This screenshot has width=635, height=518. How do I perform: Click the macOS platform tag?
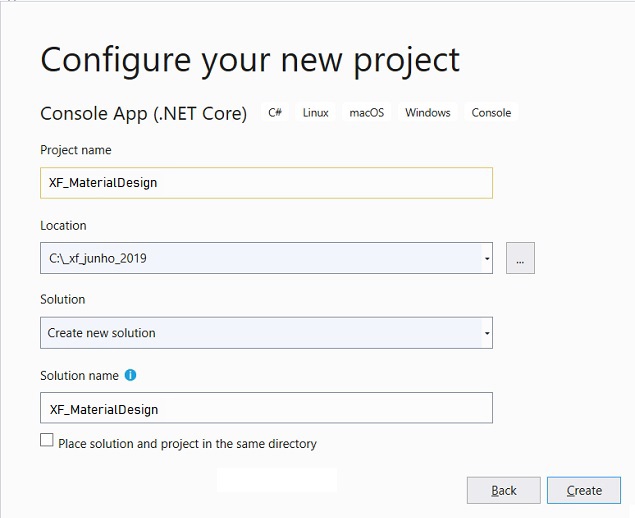[367, 112]
